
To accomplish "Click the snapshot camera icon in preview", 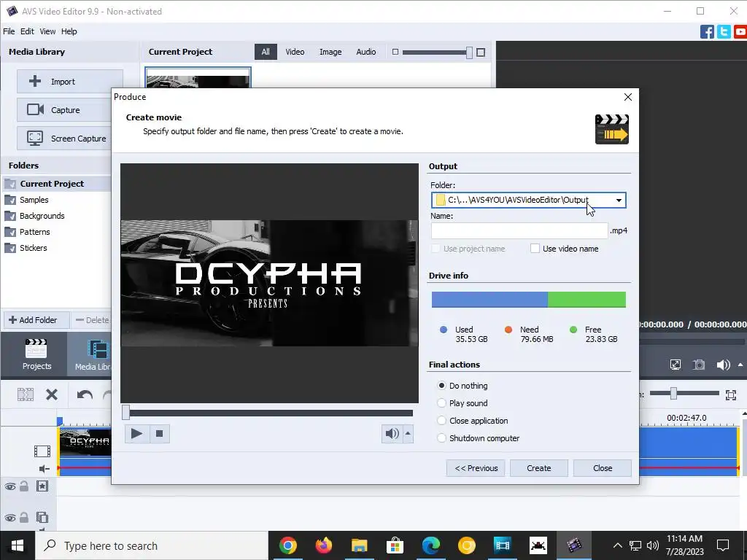I will 699,365.
